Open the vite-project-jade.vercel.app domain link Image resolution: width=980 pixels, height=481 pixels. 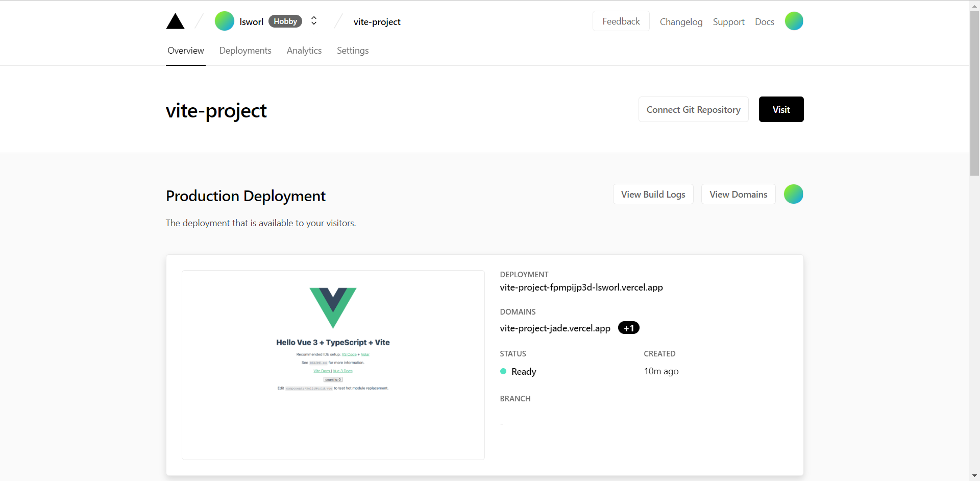[555, 328]
